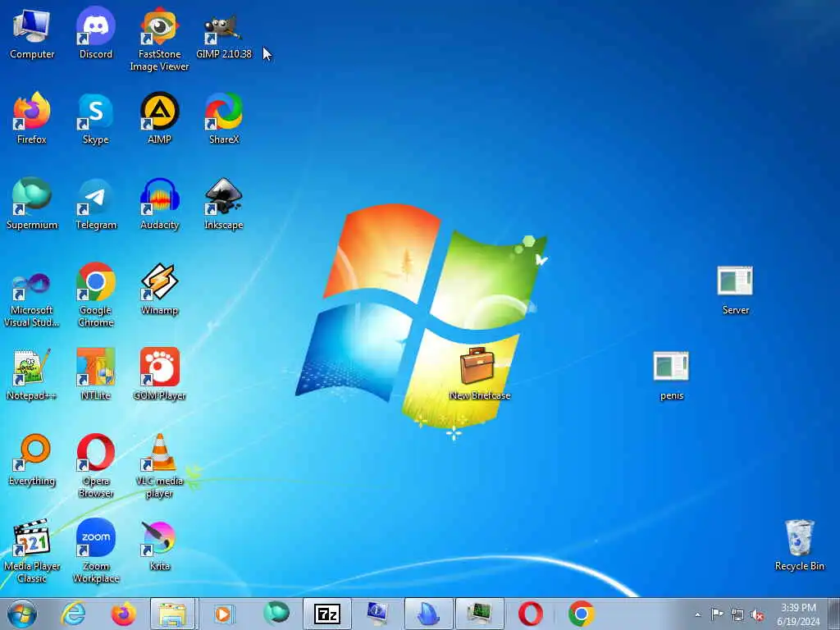Image resolution: width=840 pixels, height=630 pixels.
Task: Launch Firefox from the taskbar
Action: coord(123,614)
